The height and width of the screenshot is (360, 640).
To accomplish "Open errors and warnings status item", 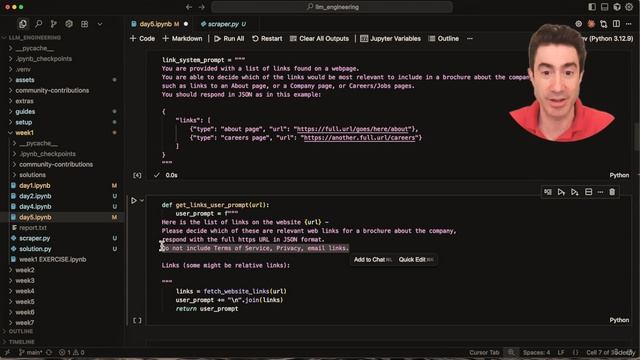I will pos(71,353).
